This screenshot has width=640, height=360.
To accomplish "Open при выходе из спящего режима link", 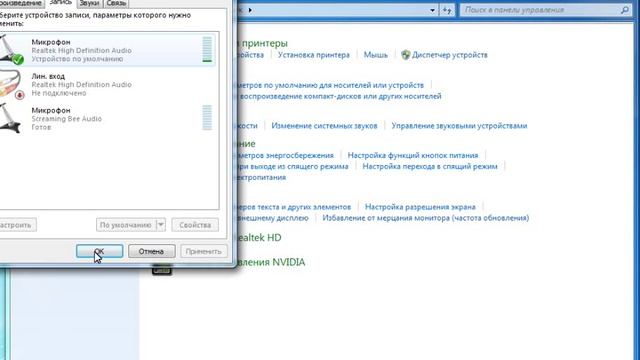I will [x=293, y=166].
